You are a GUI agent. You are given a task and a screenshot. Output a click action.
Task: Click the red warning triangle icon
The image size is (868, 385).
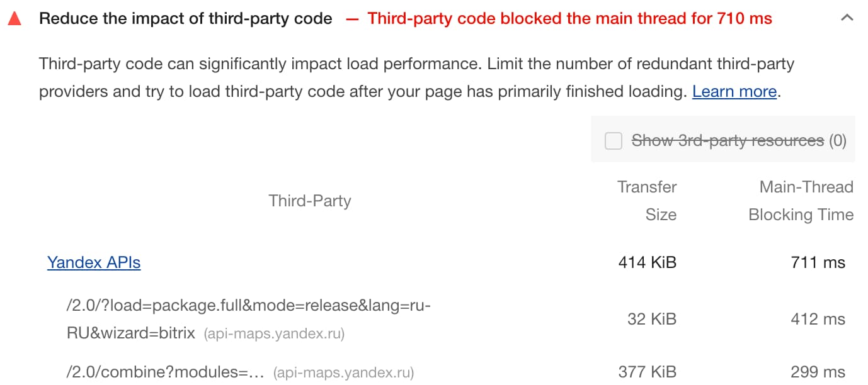coord(14,19)
